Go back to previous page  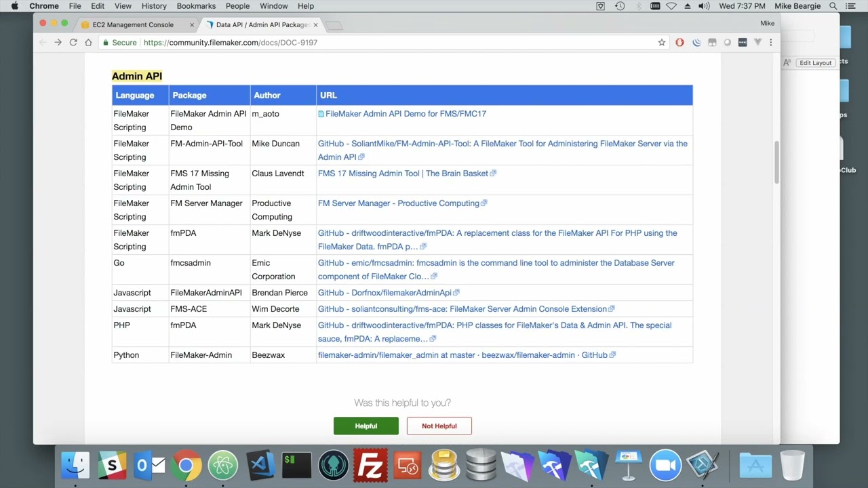(43, 42)
